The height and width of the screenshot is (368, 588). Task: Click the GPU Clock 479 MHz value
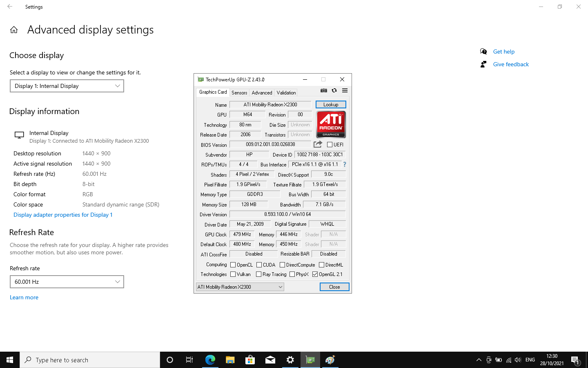[x=242, y=234]
